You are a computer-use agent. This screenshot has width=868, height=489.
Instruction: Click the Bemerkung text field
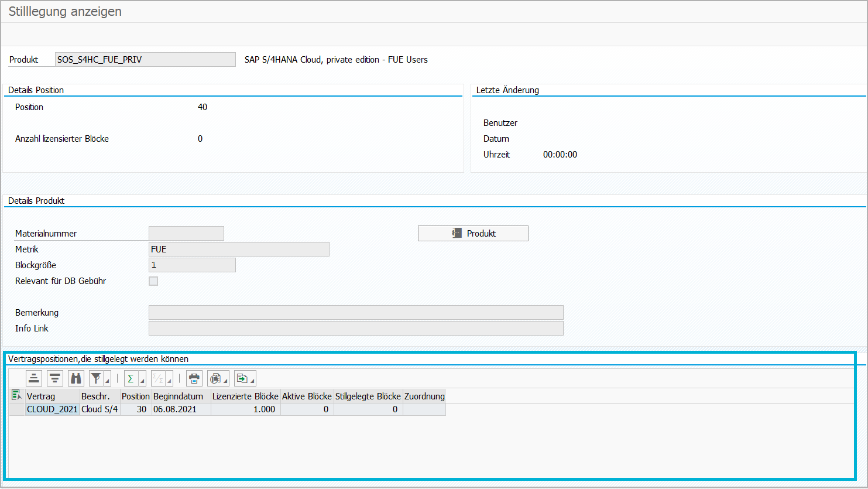coord(356,312)
